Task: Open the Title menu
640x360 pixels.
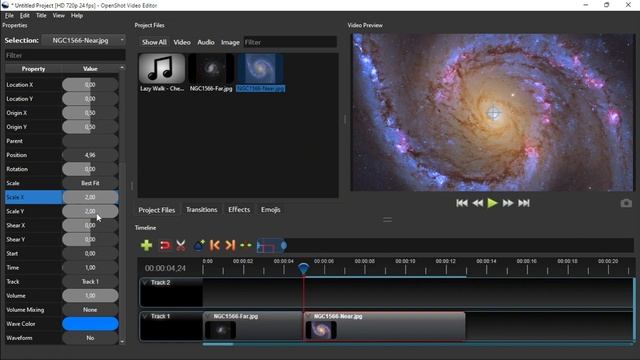Action: (x=41, y=16)
